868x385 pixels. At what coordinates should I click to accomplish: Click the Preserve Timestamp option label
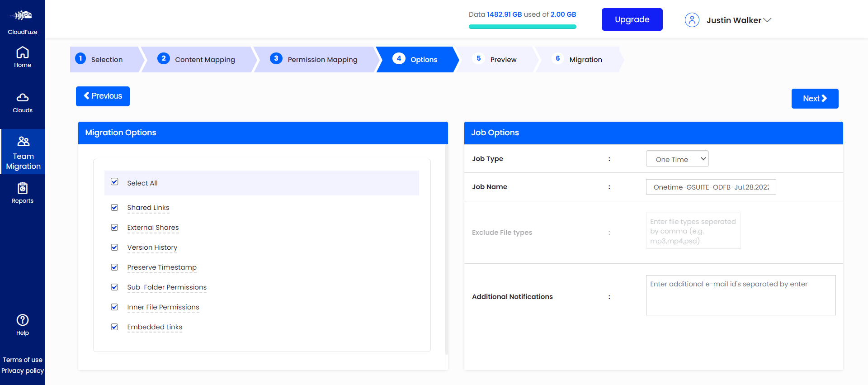tap(162, 267)
